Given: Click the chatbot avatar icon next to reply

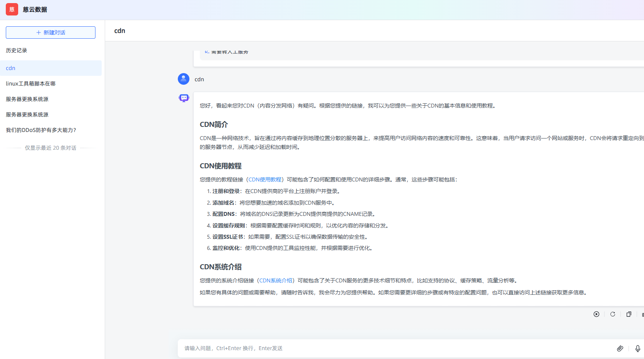Looking at the screenshot, I should click(184, 98).
